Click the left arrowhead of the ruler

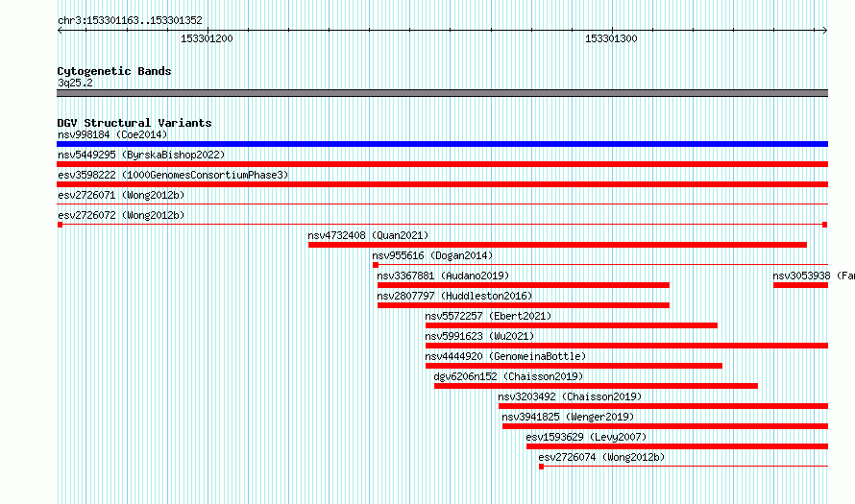60,31
